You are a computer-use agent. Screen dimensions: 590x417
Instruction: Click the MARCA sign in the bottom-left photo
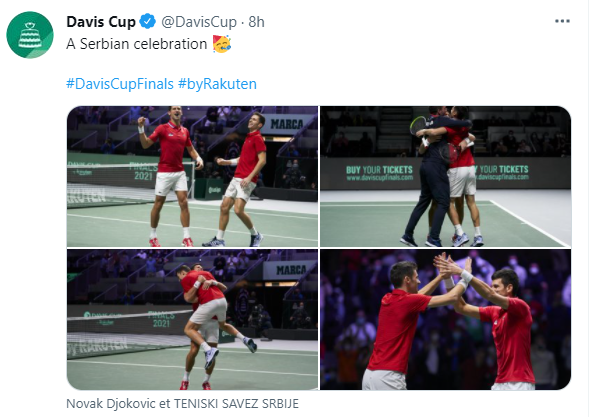(291, 270)
